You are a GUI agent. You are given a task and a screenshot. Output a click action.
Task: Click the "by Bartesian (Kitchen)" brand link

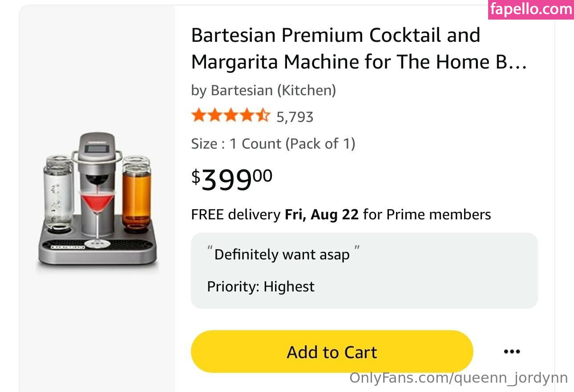coord(263,90)
